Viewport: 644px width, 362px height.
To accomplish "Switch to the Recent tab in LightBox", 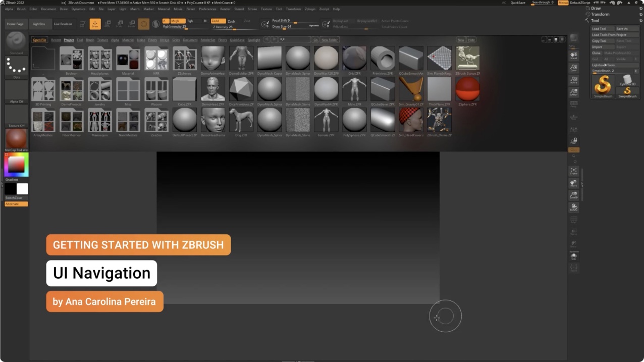I will click(x=56, y=40).
